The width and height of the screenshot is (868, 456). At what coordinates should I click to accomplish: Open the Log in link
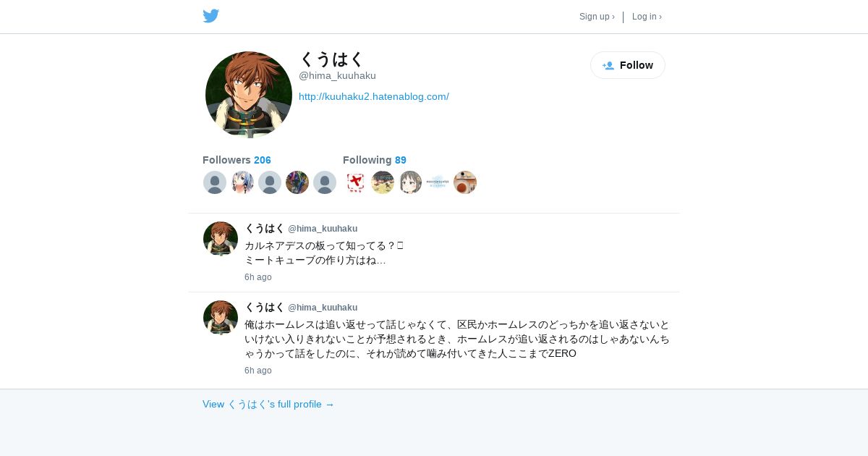tap(647, 17)
